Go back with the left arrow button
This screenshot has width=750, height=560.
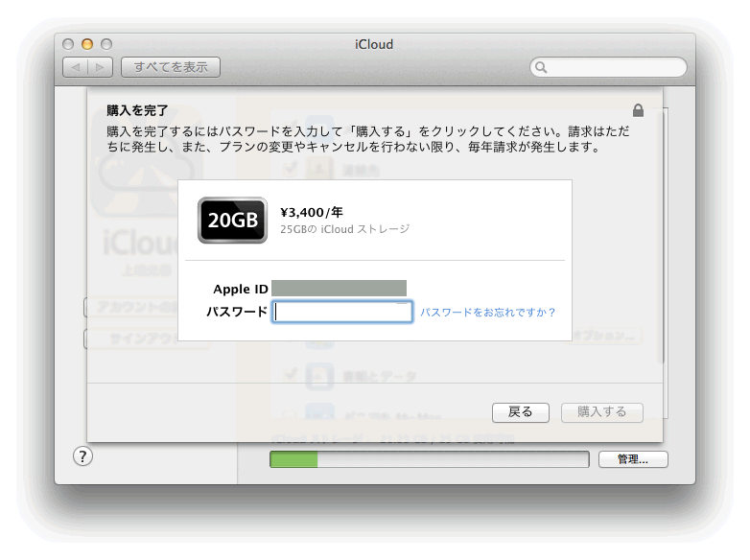[75, 67]
